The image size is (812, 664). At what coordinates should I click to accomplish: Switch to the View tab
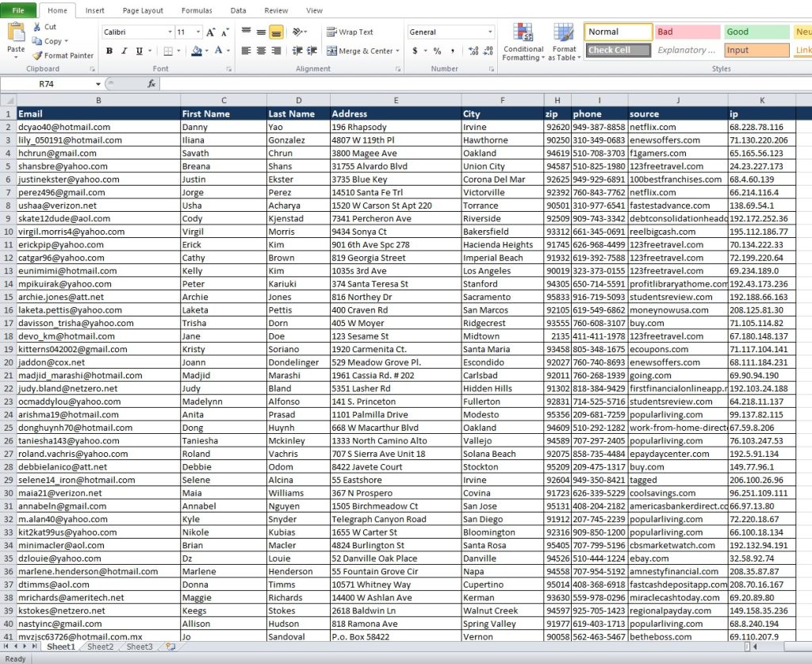click(x=314, y=10)
